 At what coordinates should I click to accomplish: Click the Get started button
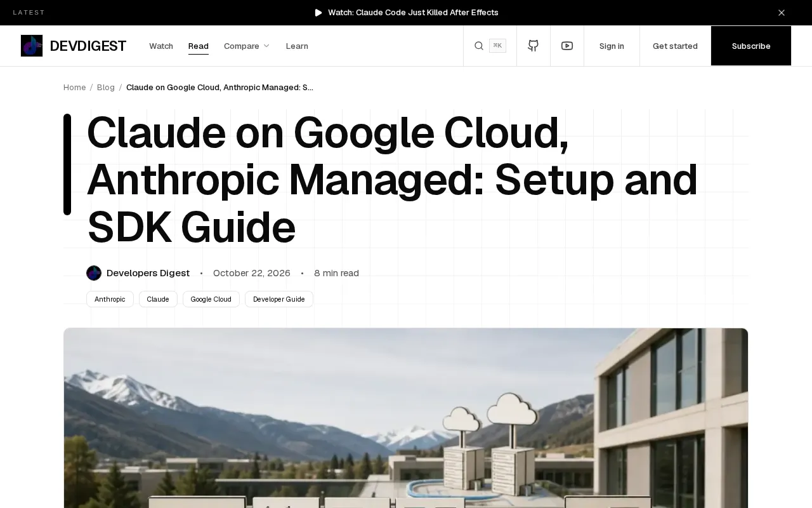coord(675,46)
